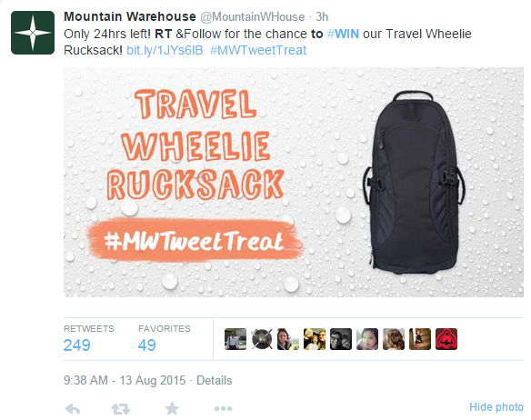Favorite the tweet with the star icon
Screen dimensions: 531x420
(172, 408)
